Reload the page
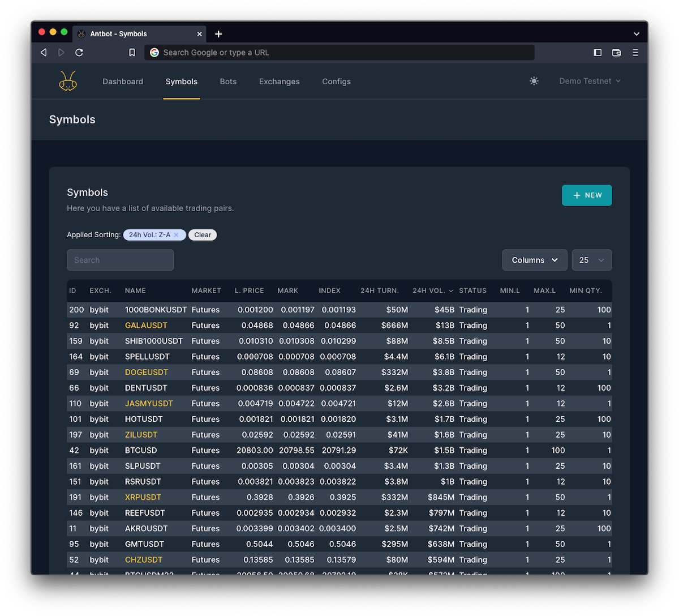The width and height of the screenshot is (679, 616). (79, 52)
